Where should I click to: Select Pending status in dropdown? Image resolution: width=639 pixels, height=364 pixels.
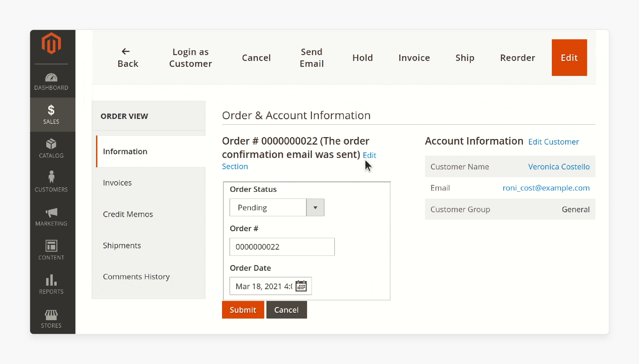tap(277, 207)
